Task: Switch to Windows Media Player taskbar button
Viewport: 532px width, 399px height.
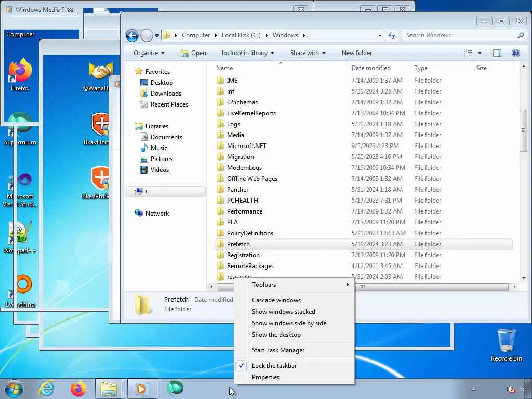Action: pos(142,389)
